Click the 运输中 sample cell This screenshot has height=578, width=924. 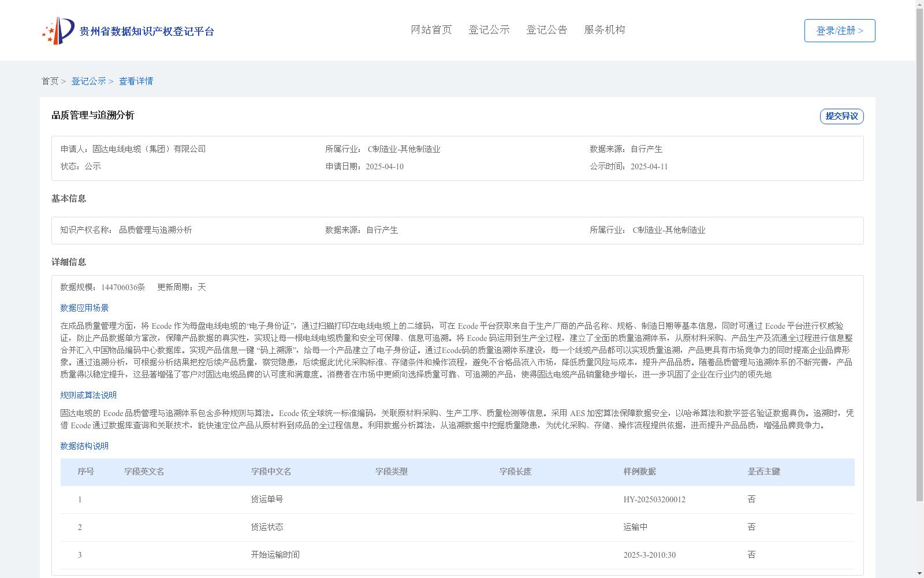[635, 527]
